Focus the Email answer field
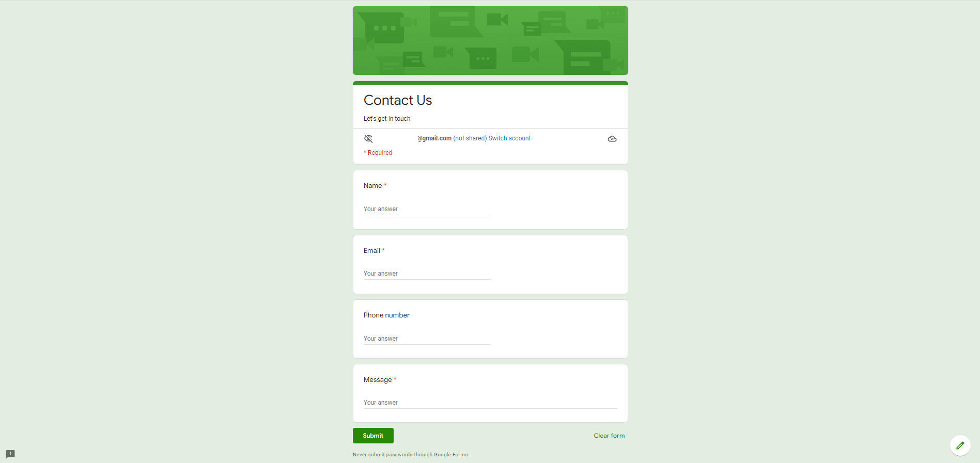Screen dimensions: 980x463 427,274
